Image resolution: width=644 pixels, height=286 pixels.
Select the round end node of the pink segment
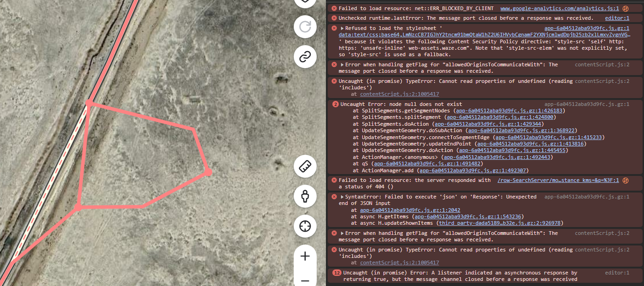[x=208, y=172]
